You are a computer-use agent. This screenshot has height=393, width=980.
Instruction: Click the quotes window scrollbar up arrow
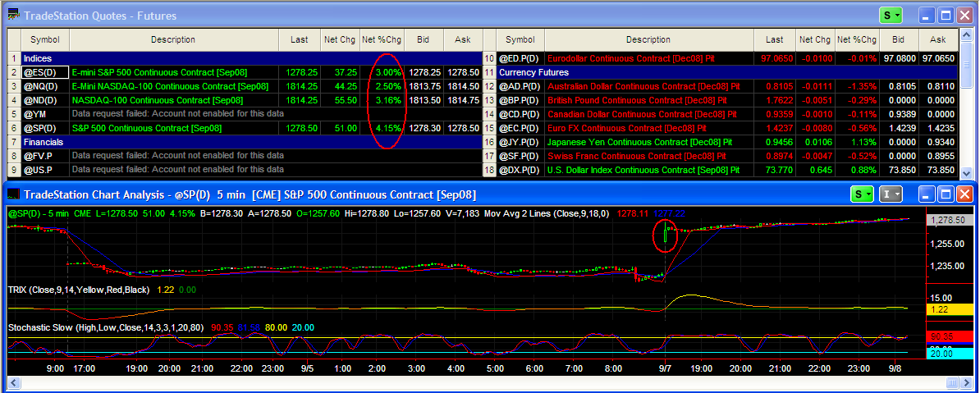click(x=965, y=35)
